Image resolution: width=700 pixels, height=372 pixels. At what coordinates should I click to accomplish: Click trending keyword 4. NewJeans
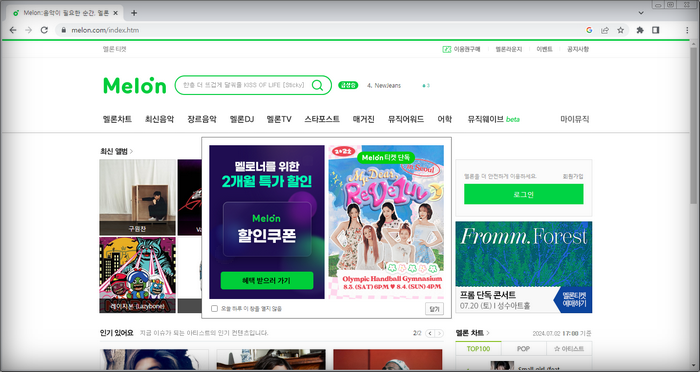(x=384, y=85)
